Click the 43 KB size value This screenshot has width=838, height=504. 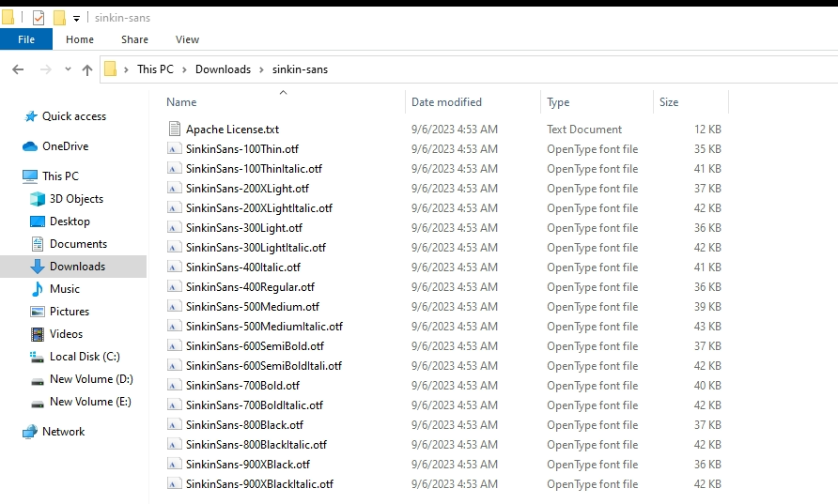707,327
